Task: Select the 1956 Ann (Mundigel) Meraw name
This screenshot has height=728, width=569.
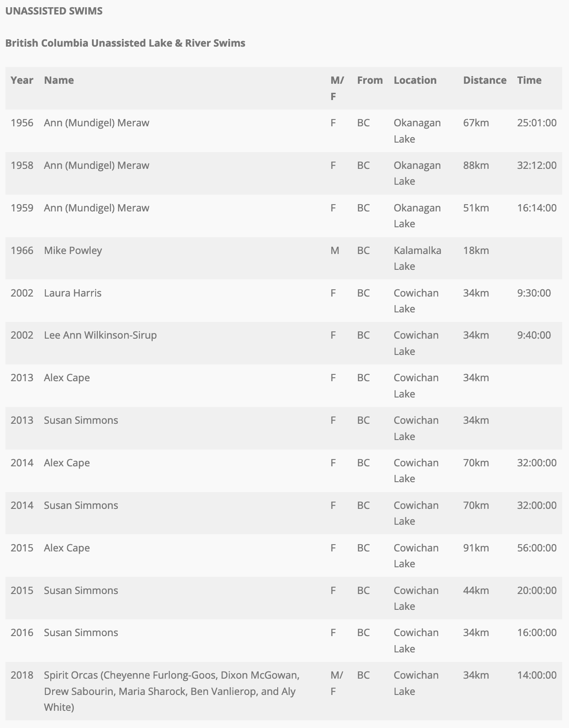Action: coord(96,123)
